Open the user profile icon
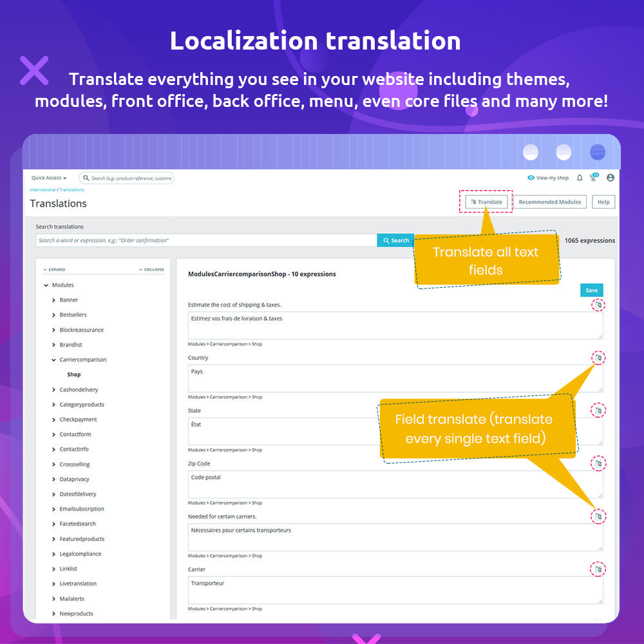The image size is (644, 644). click(611, 178)
